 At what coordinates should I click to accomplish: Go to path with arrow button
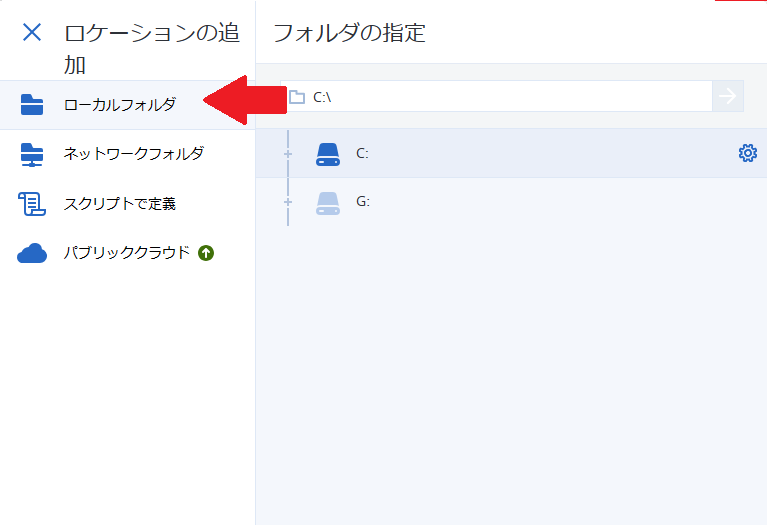pos(728,96)
